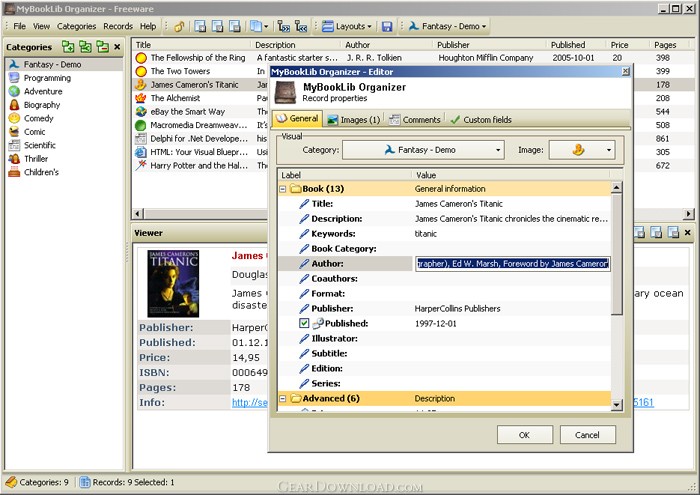Open the Categories menu
Screen dimensions: 700x495
pos(76,26)
